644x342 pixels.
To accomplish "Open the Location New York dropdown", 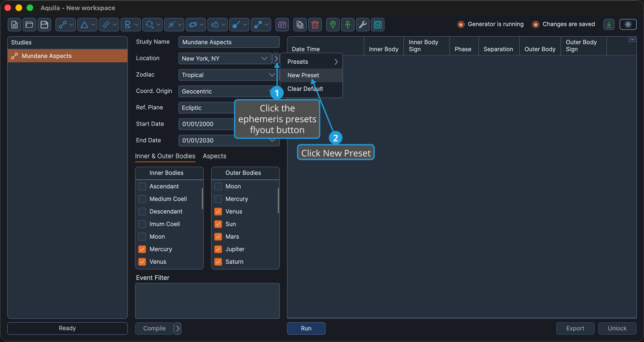I will (225, 58).
